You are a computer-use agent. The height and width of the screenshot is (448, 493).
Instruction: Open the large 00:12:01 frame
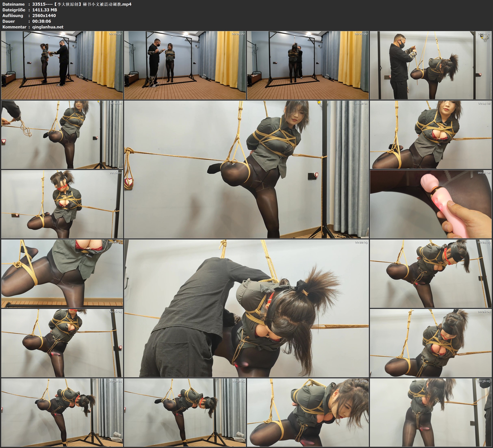pyautogui.click(x=246, y=169)
